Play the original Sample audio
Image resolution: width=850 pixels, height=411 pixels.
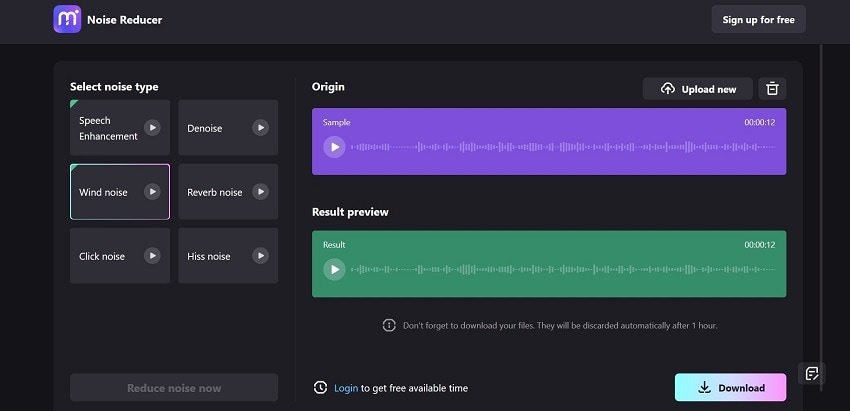(x=334, y=147)
